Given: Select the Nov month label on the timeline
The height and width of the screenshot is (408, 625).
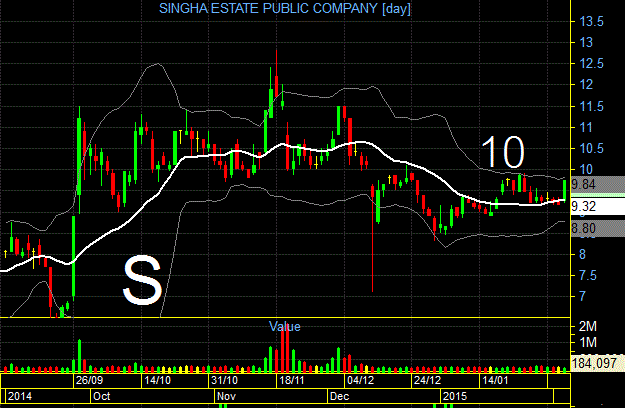Looking at the screenshot, I should [226, 396].
